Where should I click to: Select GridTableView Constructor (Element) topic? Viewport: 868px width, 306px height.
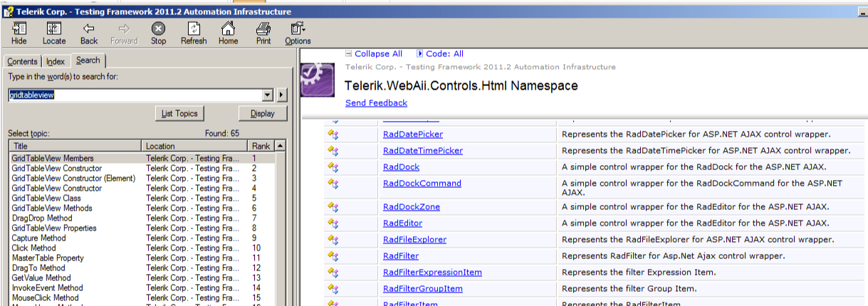coord(142,178)
